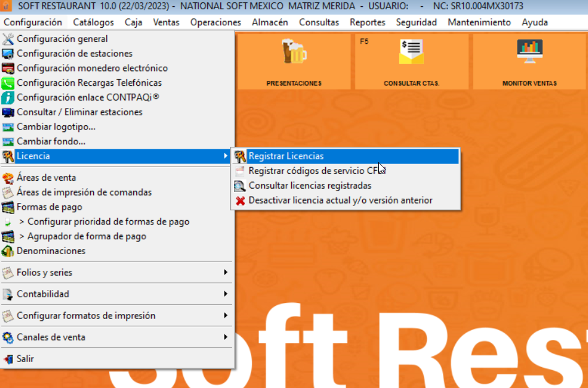
Task: Click the Registrar códigos de servicio icon
Action: (x=240, y=171)
